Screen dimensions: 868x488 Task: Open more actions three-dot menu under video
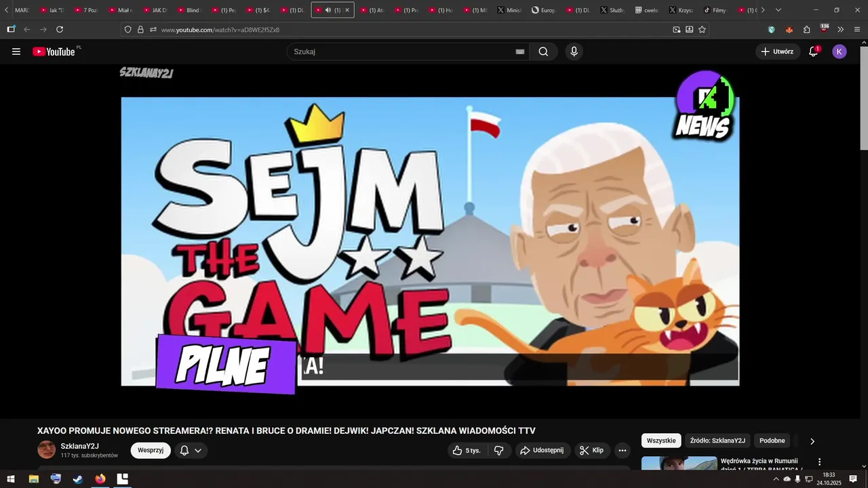click(623, 450)
